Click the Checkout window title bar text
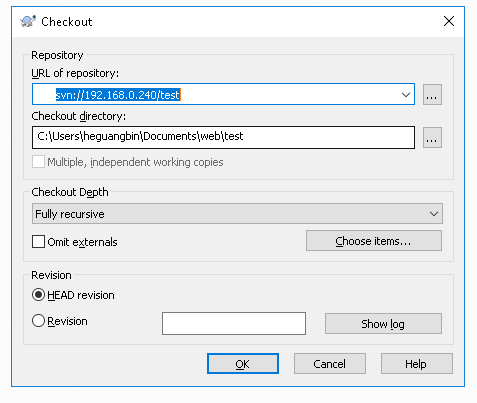Viewport: 477px width, 403px height. [x=67, y=22]
